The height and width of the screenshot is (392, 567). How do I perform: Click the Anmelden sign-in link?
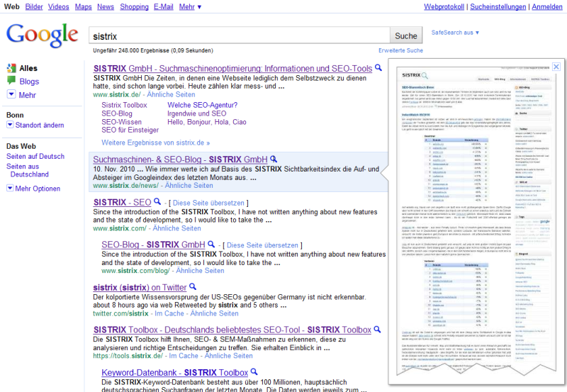pos(547,6)
